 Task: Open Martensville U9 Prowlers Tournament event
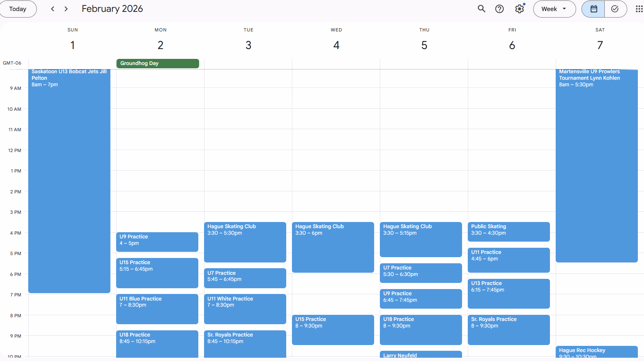(x=596, y=164)
